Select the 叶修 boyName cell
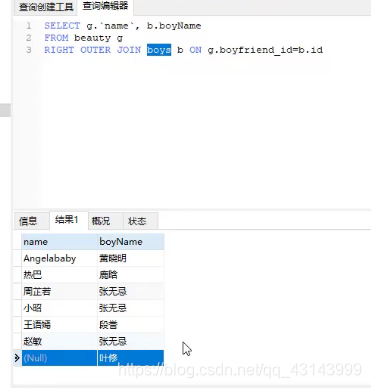The width and height of the screenshot is (371, 388). click(131, 358)
